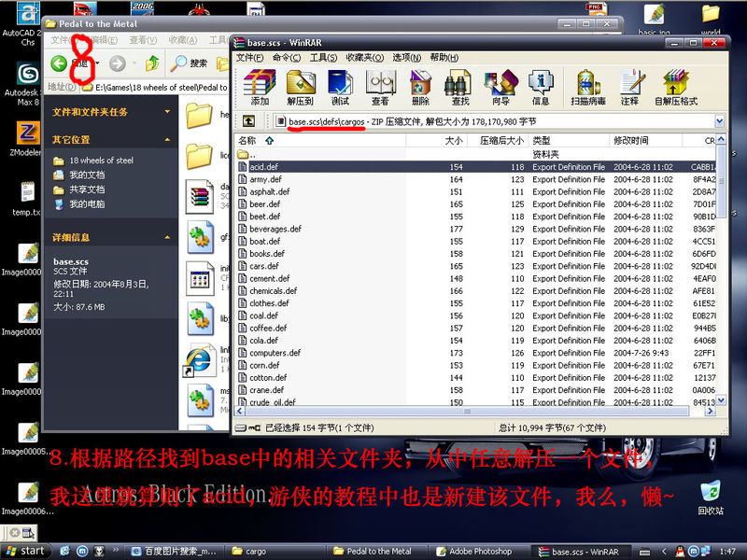The height and width of the screenshot is (560, 747).
Task: Select the crane.def file row
Action: tap(475, 390)
